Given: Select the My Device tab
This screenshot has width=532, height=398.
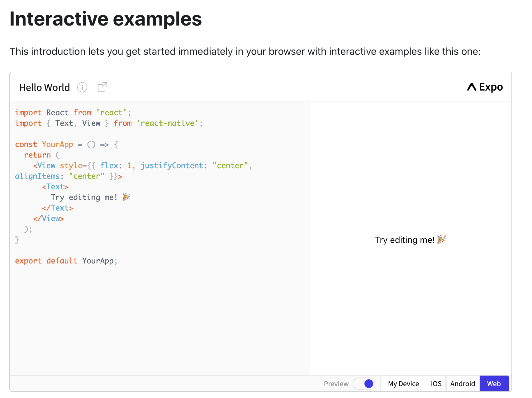Looking at the screenshot, I should point(403,384).
